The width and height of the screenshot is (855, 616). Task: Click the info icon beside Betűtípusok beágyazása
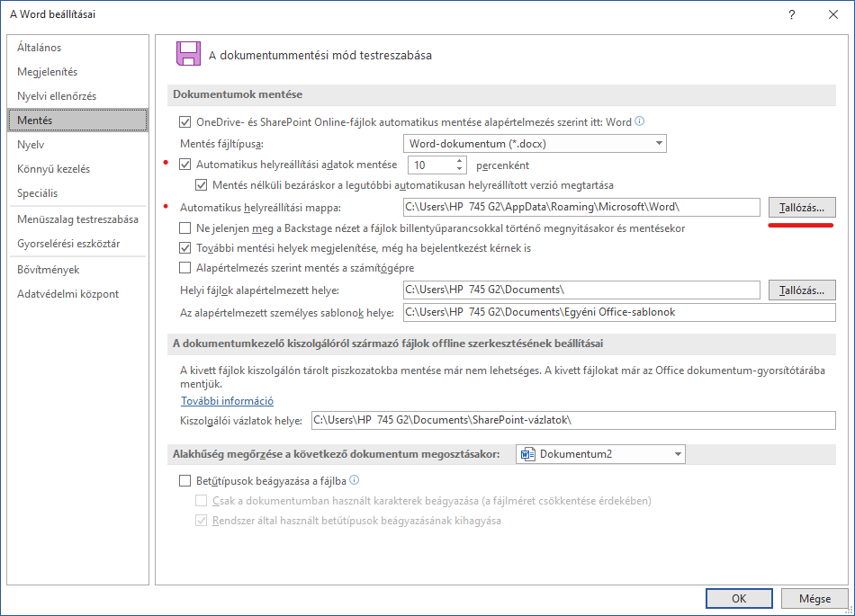click(x=355, y=480)
